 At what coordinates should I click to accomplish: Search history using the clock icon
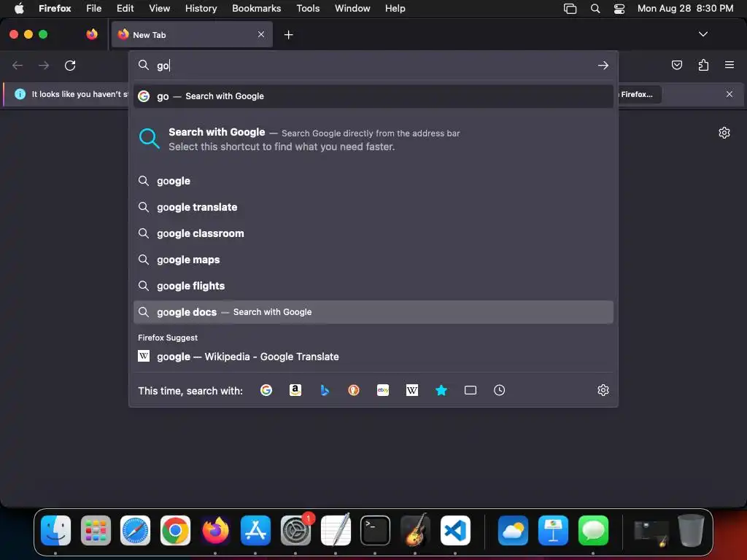pyautogui.click(x=499, y=391)
